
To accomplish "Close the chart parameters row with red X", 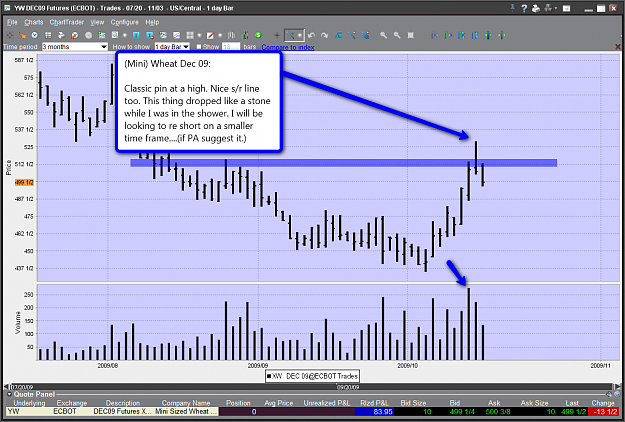I will pyautogui.click(x=618, y=47).
